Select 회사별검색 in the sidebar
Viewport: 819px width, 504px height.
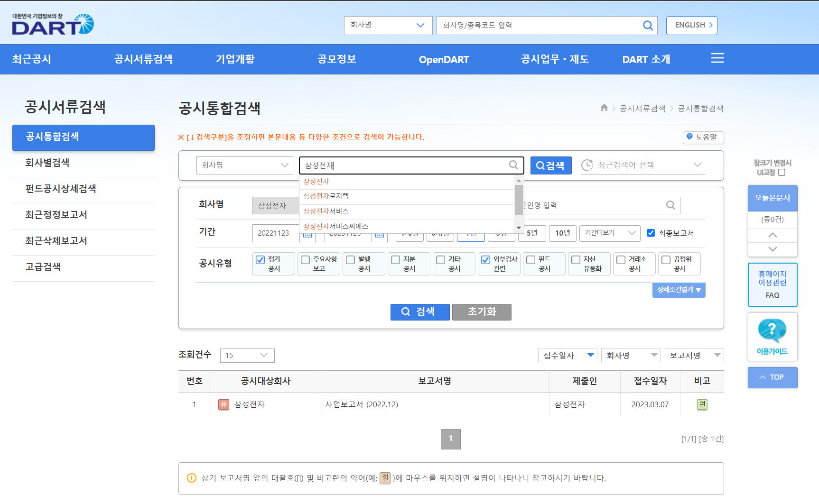tap(84, 163)
